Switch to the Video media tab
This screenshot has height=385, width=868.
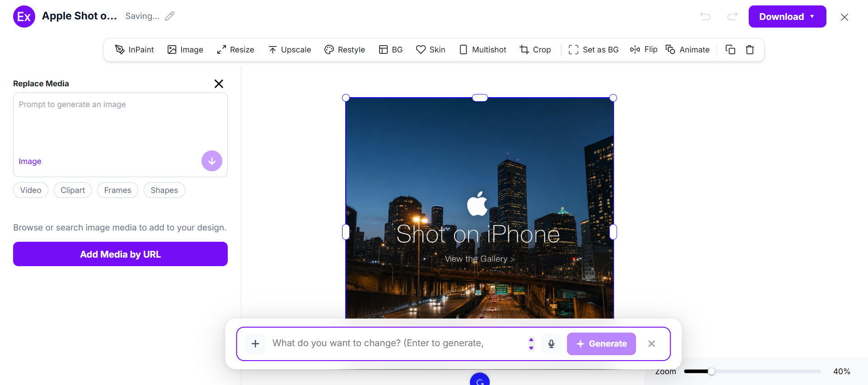[x=31, y=190]
